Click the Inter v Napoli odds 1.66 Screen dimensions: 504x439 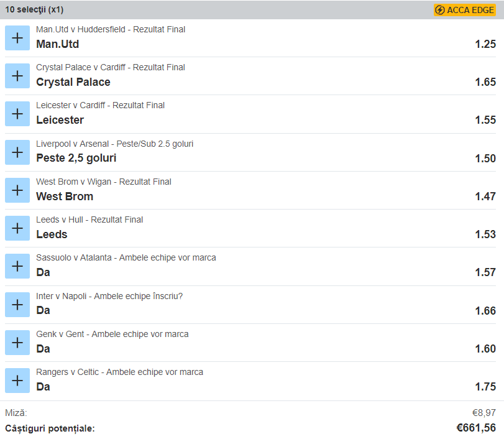[x=485, y=310]
